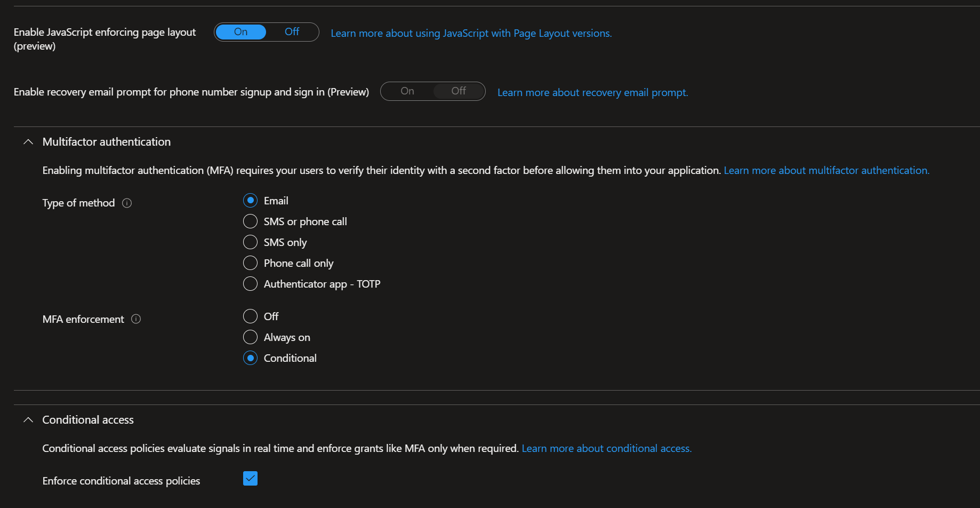
Task: Turn On recovery email prompt
Action: pyautogui.click(x=407, y=91)
